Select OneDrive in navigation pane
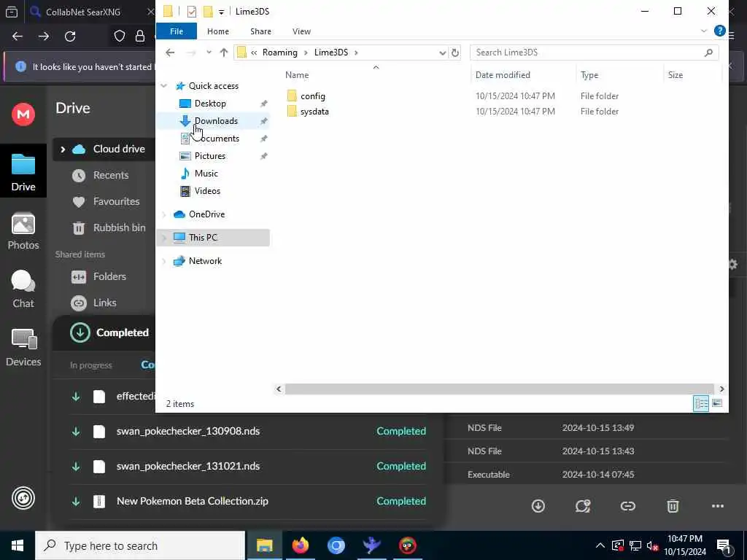The height and width of the screenshot is (560, 747). [x=206, y=214]
